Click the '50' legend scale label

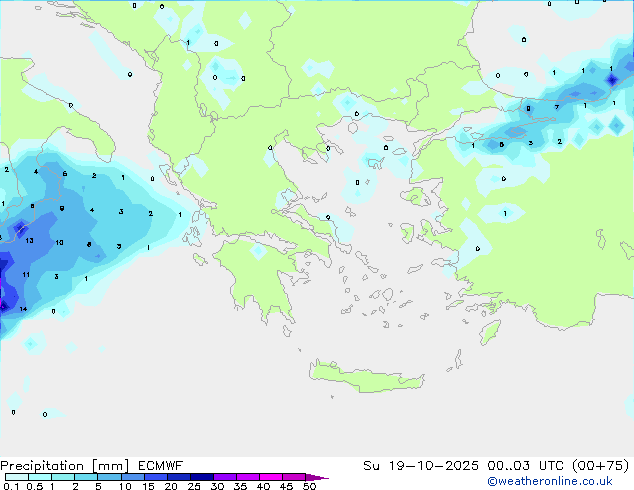coord(310,486)
